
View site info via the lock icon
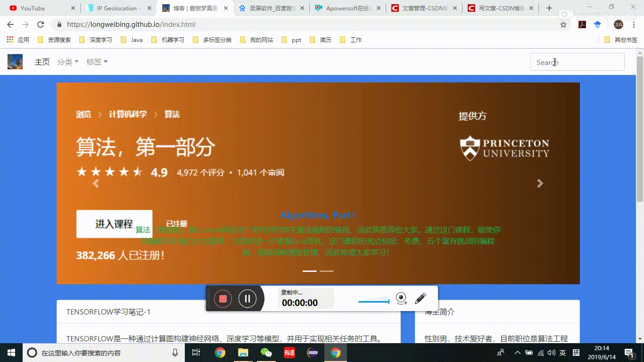(59, 25)
